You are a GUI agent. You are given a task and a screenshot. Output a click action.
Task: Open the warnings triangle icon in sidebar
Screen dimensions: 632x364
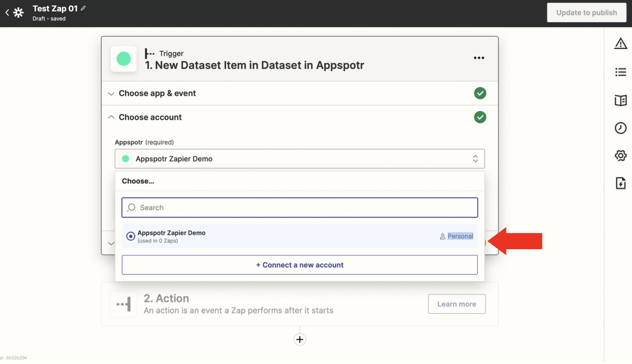click(x=620, y=44)
